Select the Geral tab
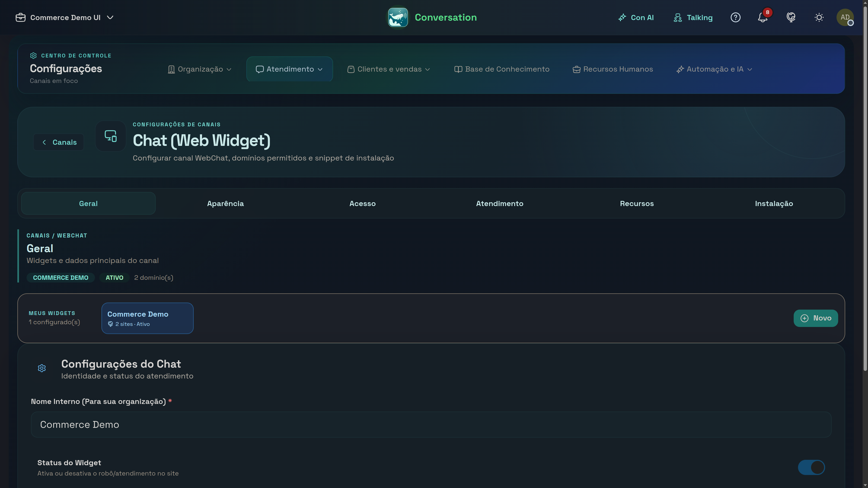Screen dimensions: 868x488 pyautogui.click(x=88, y=203)
